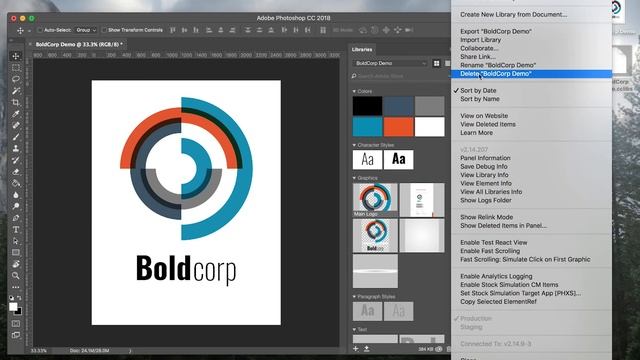This screenshot has width=640, height=360.
Task: Select the Lasso tool
Action: (16, 79)
